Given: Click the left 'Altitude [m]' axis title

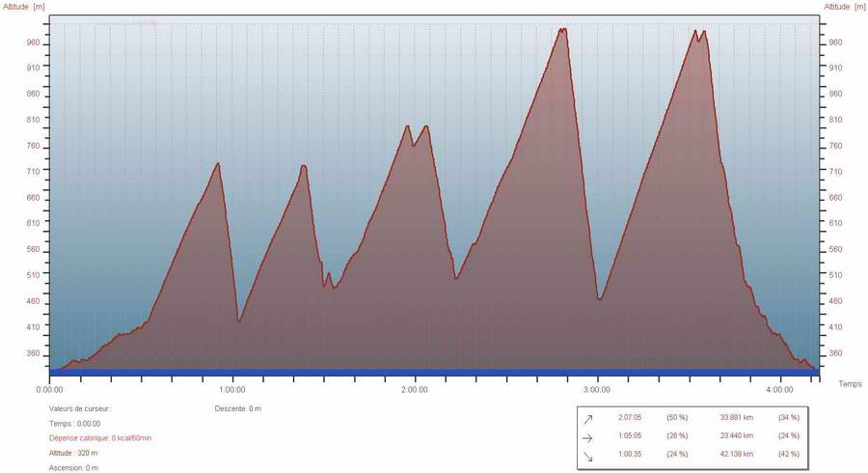Looking at the screenshot, I should pos(23,7).
